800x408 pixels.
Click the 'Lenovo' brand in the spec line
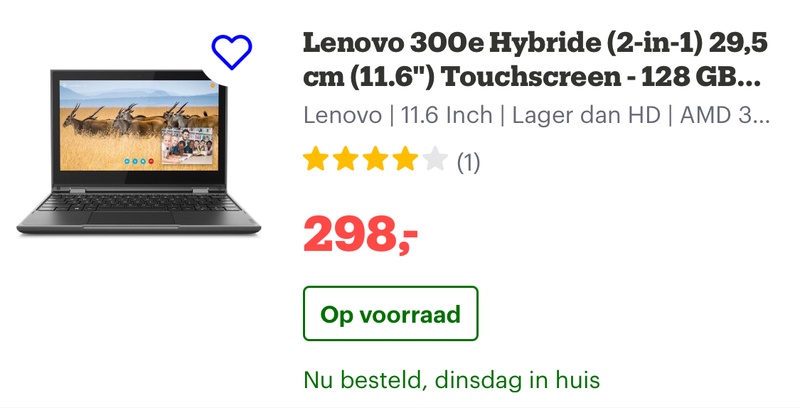click(342, 115)
